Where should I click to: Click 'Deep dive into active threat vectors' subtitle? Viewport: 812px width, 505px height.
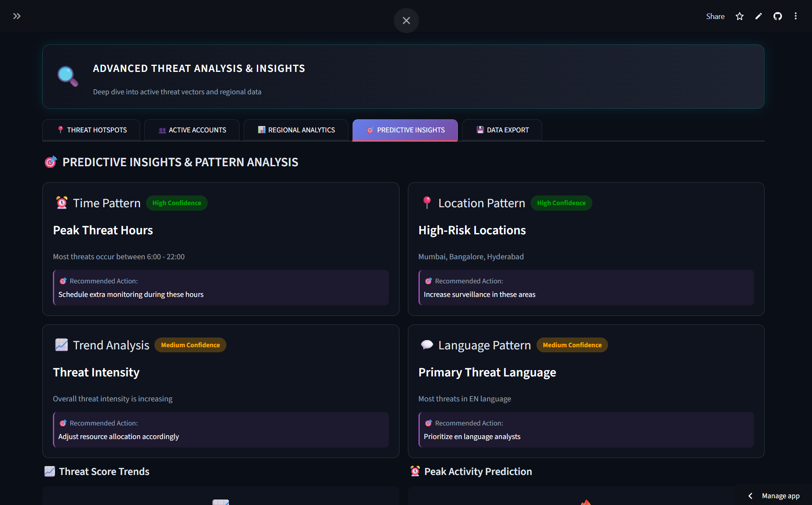[x=177, y=92]
